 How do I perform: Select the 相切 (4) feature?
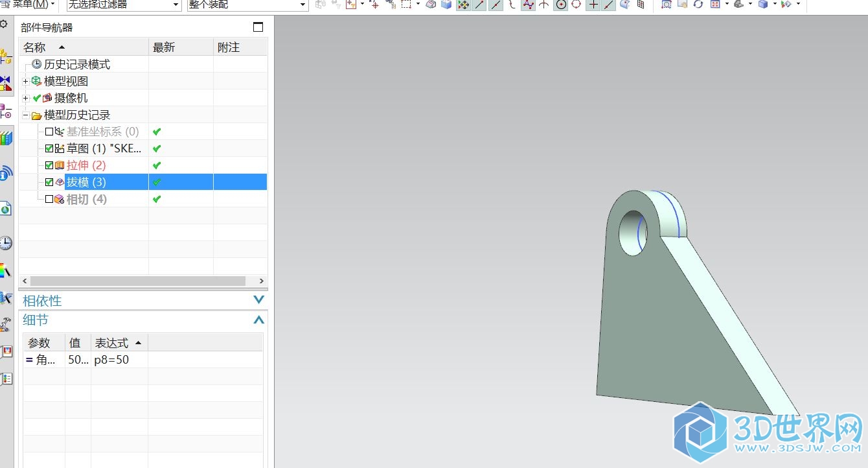87,199
